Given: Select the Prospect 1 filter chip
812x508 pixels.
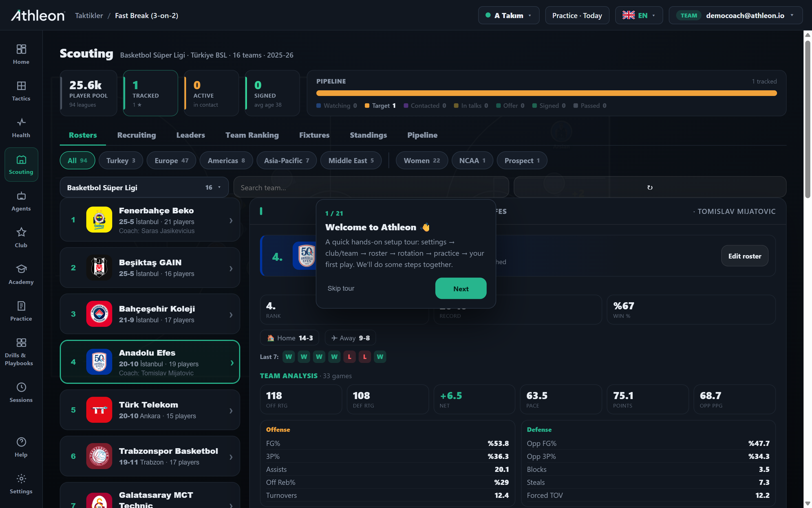Looking at the screenshot, I should pyautogui.click(x=522, y=161).
